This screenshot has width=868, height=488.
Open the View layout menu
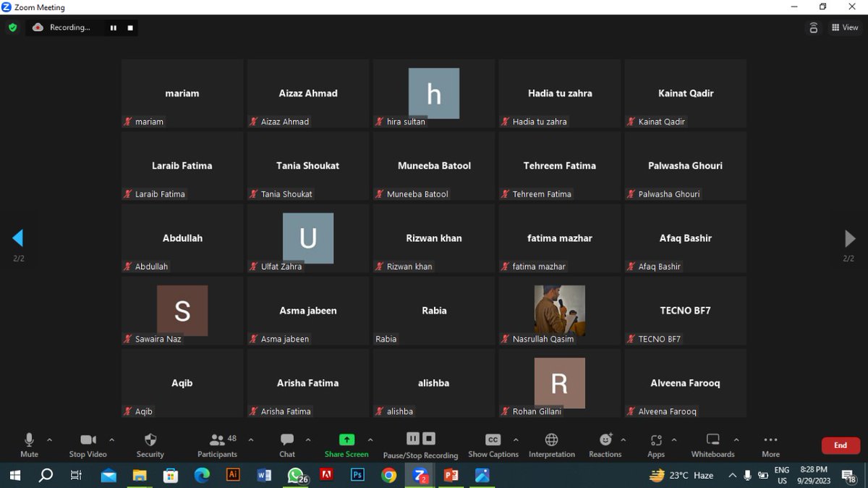[x=845, y=28]
